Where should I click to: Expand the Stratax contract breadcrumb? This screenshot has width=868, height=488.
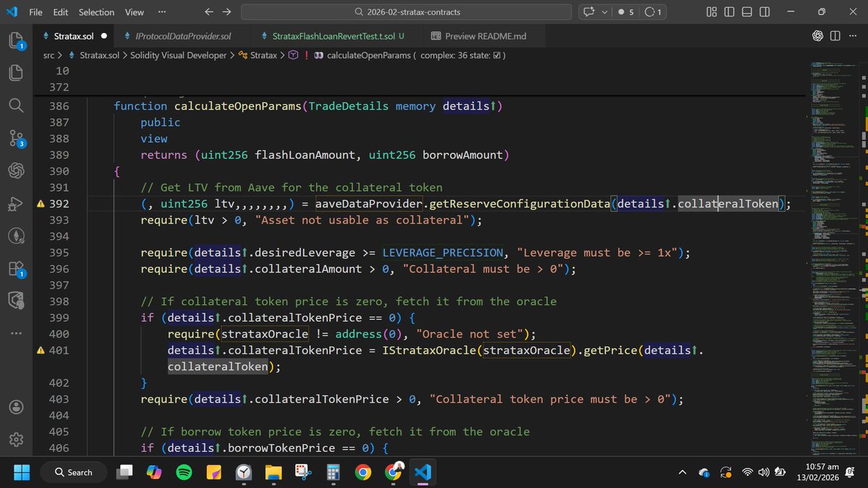263,55
